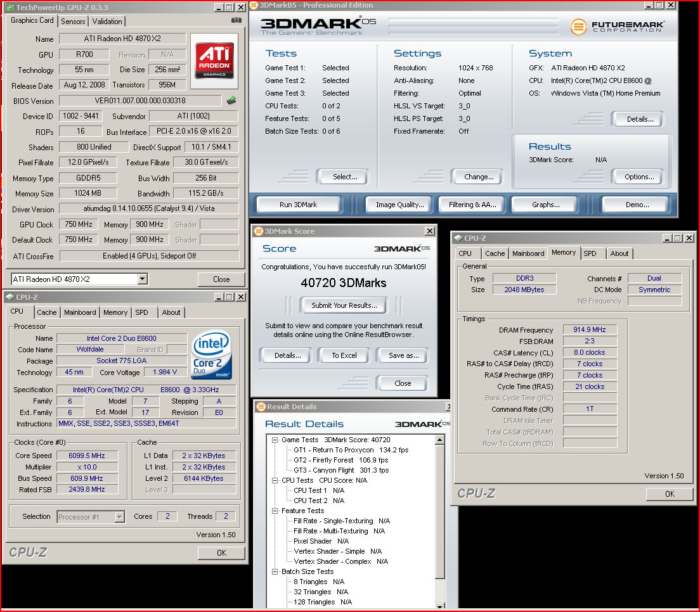Click the Core Speed 6099.5 MHz value
Viewport: 700px width, 612px height.
87,456
